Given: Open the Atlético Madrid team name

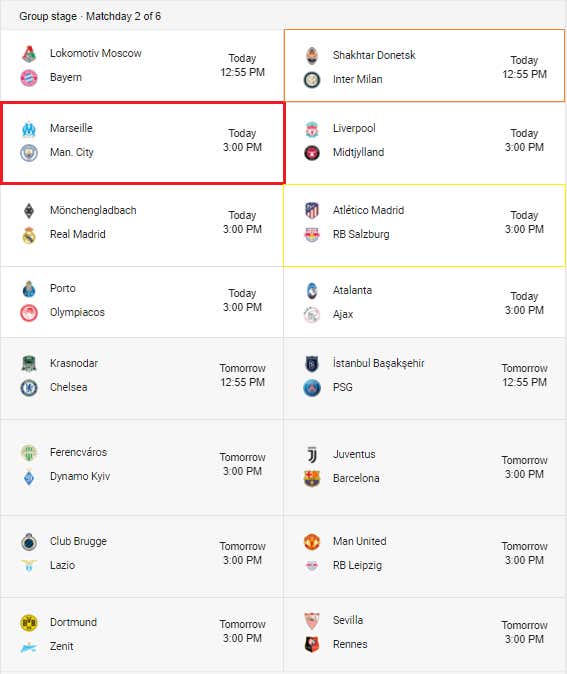Looking at the screenshot, I should pos(368,210).
